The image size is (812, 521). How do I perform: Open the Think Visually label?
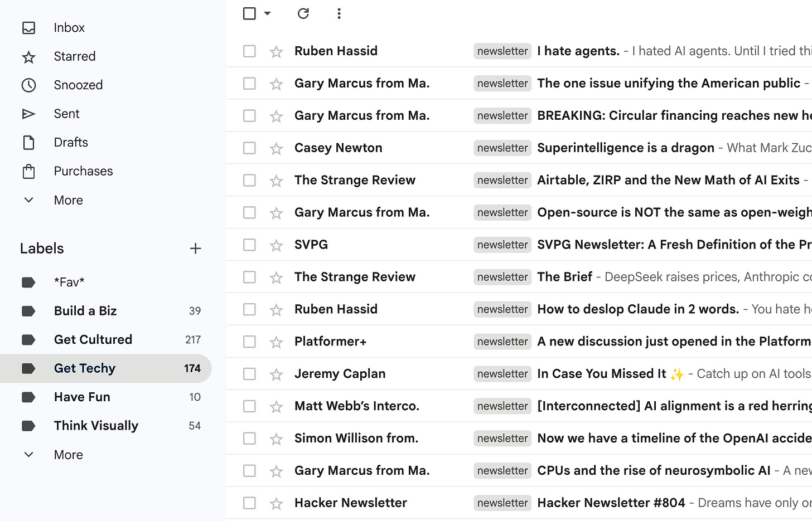pyautogui.click(x=96, y=426)
